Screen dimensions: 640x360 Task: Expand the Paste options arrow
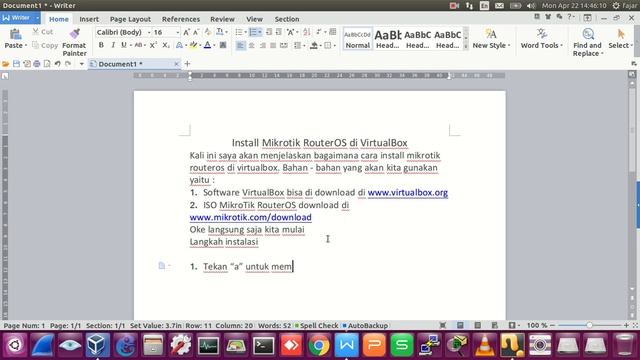click(26, 46)
